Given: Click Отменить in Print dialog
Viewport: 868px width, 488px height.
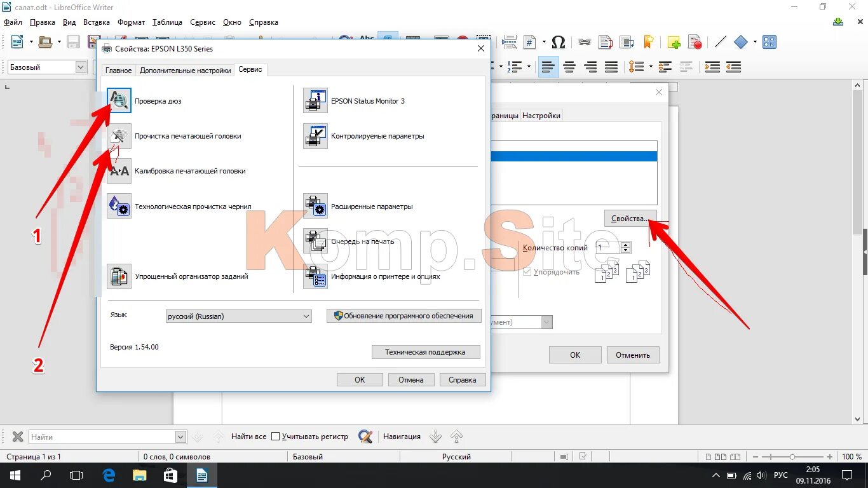Looking at the screenshot, I should click(x=633, y=355).
